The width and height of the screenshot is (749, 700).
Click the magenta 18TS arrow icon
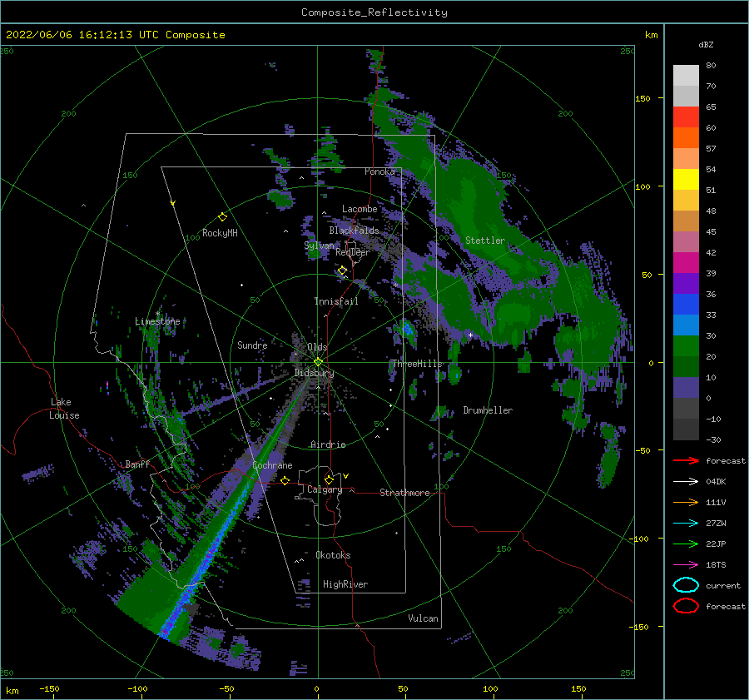[x=686, y=565]
